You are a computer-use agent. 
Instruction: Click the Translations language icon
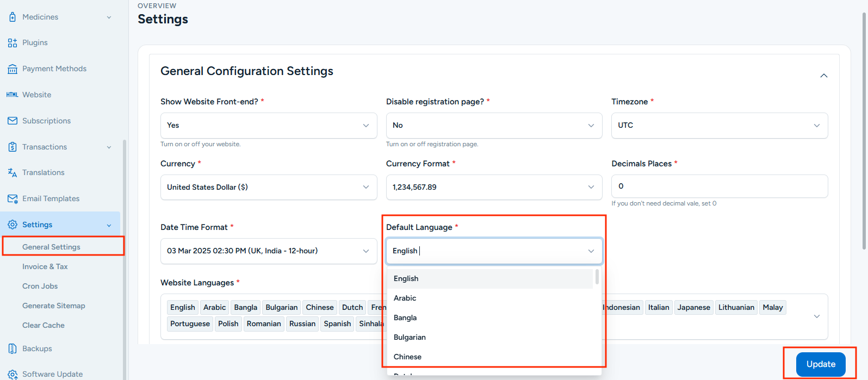13,173
